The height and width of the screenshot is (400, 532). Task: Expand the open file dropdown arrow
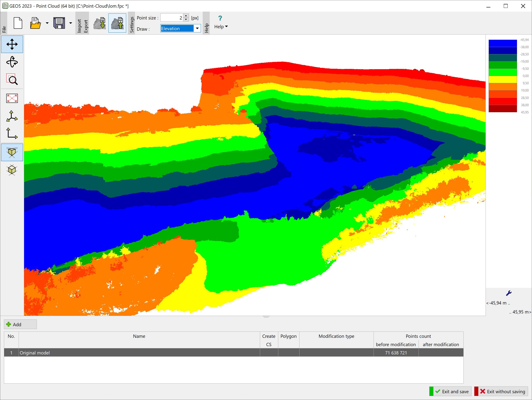point(47,23)
